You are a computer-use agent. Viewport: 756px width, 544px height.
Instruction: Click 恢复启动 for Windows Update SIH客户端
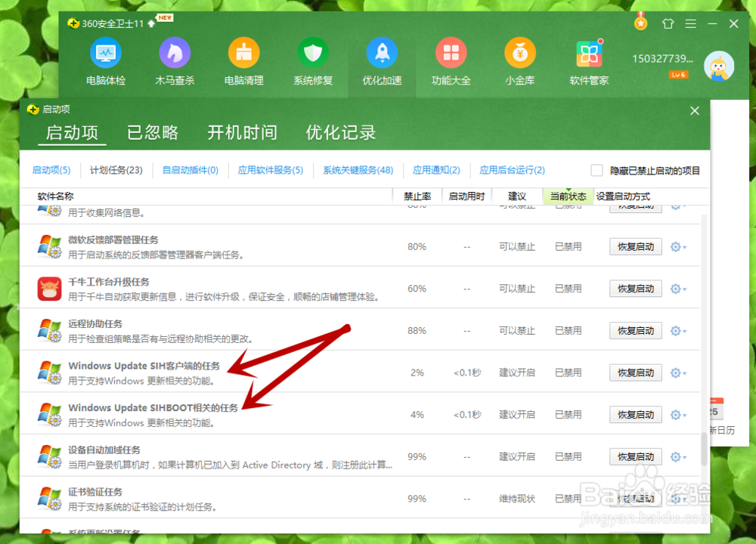pos(636,372)
